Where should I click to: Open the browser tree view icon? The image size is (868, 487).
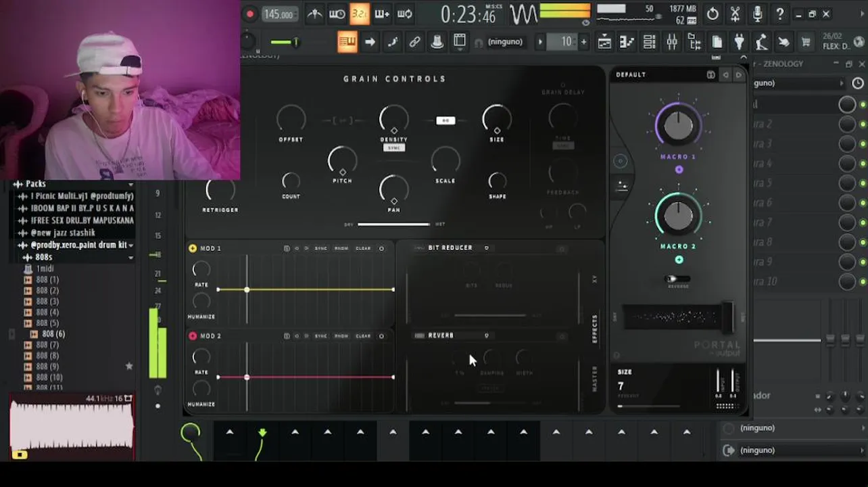click(694, 42)
